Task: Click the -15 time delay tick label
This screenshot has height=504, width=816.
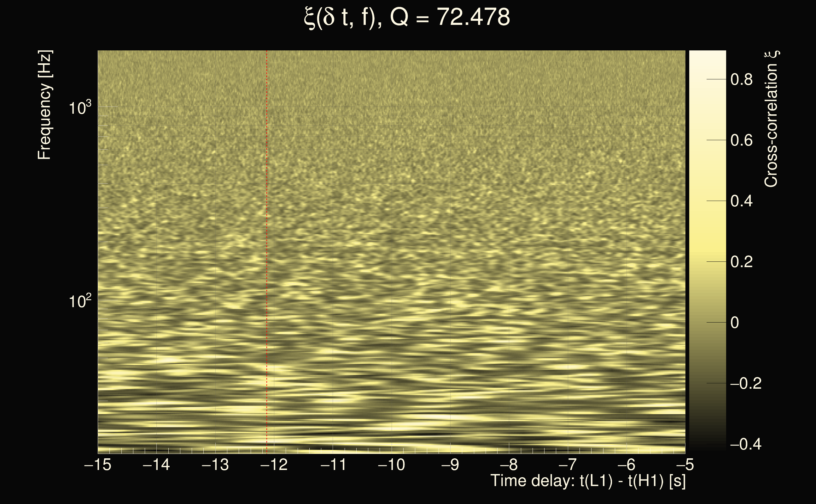Action: [98, 465]
